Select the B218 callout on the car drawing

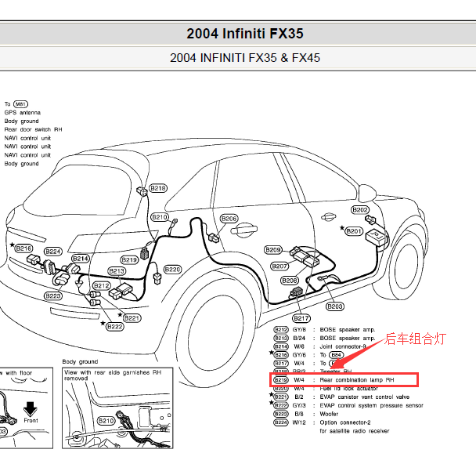click(x=158, y=188)
